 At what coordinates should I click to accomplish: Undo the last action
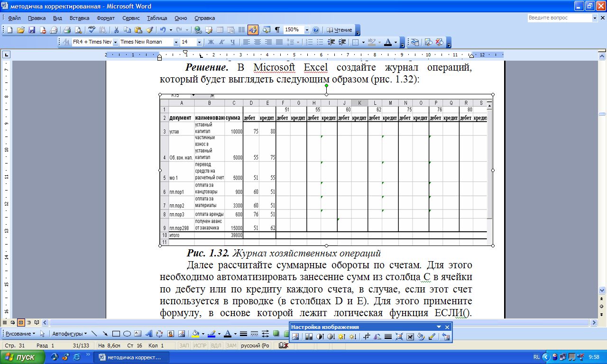163,30
